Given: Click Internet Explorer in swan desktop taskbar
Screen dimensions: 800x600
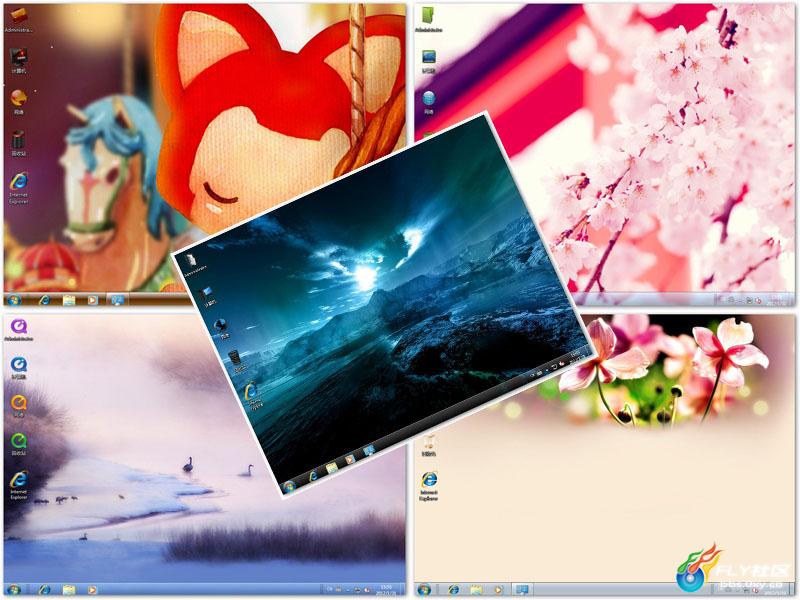Looking at the screenshot, I should tap(44, 590).
